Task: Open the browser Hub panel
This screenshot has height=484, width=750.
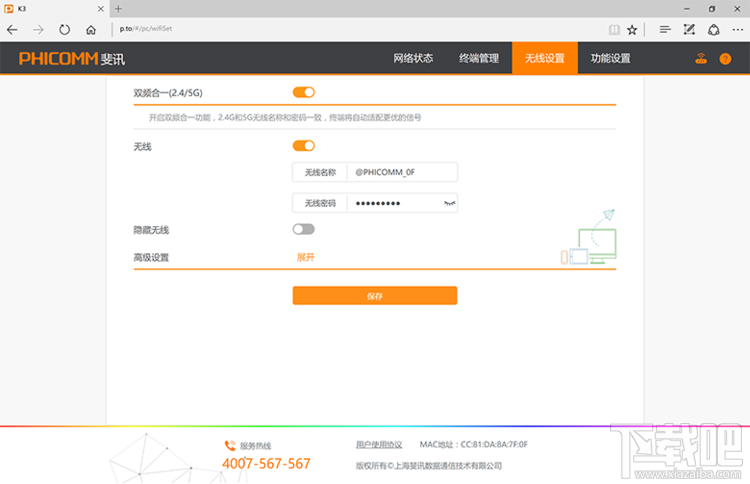Action: click(x=664, y=30)
